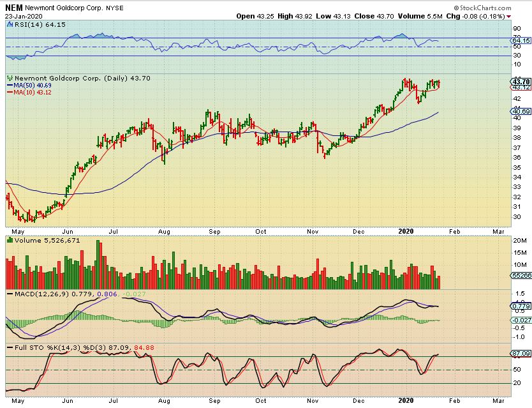This screenshot has width=532, height=408.
Task: Click the High 43.92 value
Action: 295,16
